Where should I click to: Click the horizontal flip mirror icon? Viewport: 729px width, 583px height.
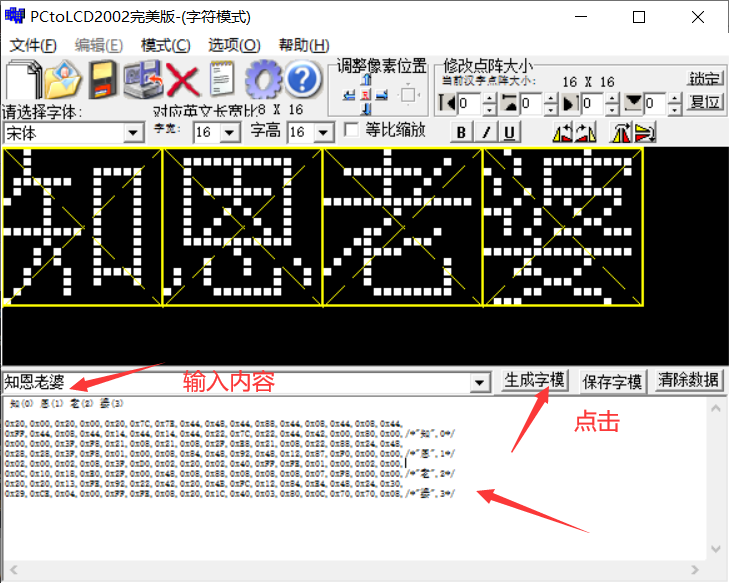click(622, 132)
